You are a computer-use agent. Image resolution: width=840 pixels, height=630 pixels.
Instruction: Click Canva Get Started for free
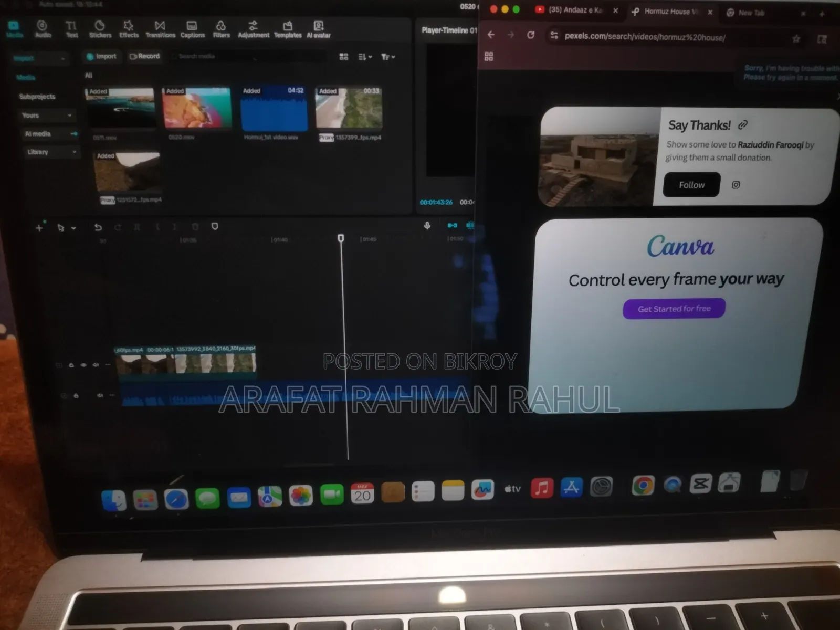coord(674,309)
